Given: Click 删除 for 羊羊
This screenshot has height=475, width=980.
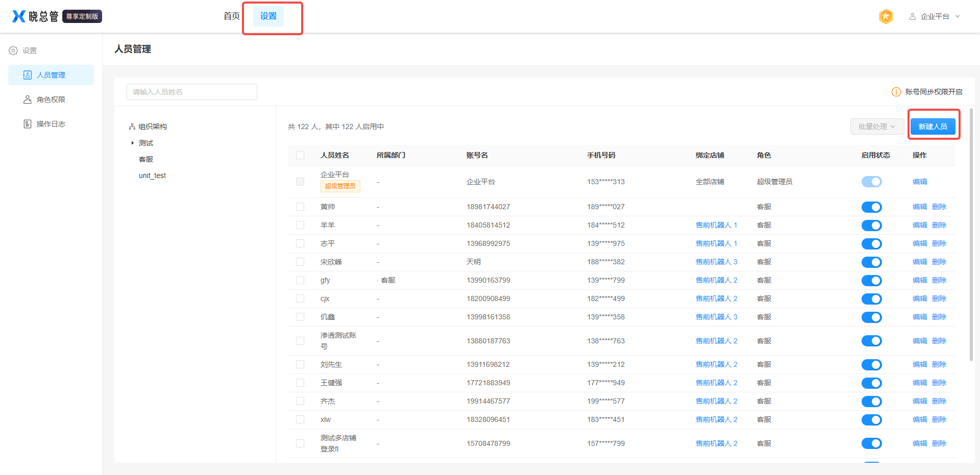Looking at the screenshot, I should coord(939,225).
